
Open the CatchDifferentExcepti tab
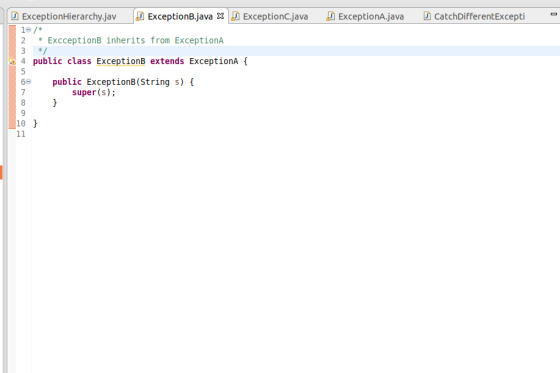click(479, 16)
